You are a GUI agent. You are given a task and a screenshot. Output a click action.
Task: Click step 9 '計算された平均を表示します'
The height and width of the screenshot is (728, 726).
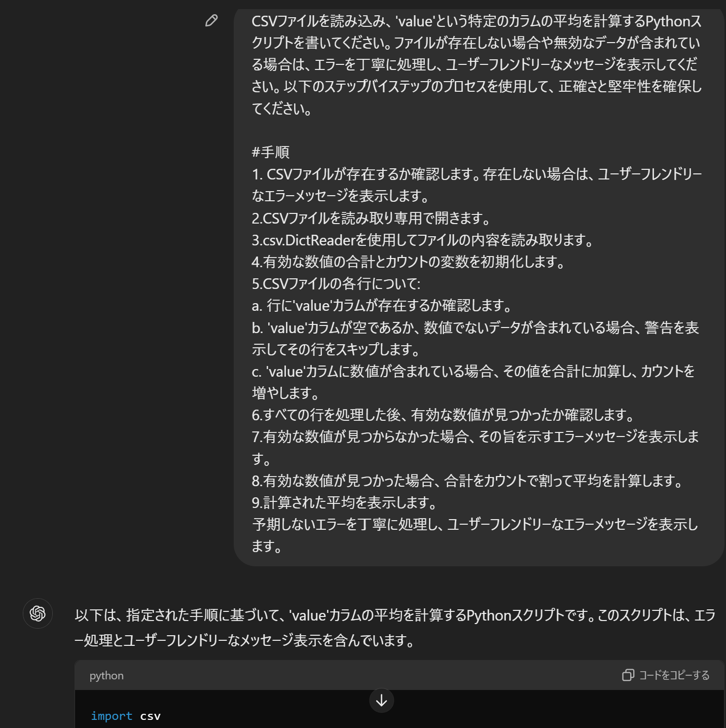pyautogui.click(x=345, y=502)
